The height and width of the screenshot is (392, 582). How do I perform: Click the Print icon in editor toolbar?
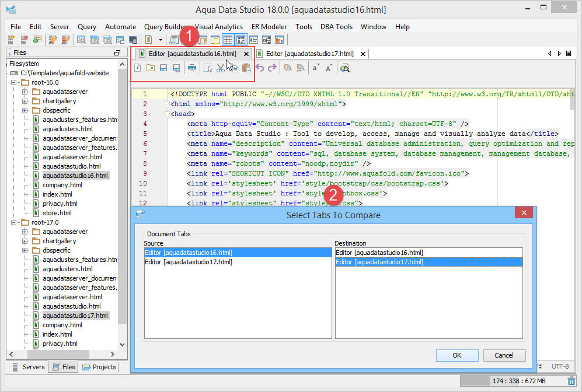(x=191, y=68)
